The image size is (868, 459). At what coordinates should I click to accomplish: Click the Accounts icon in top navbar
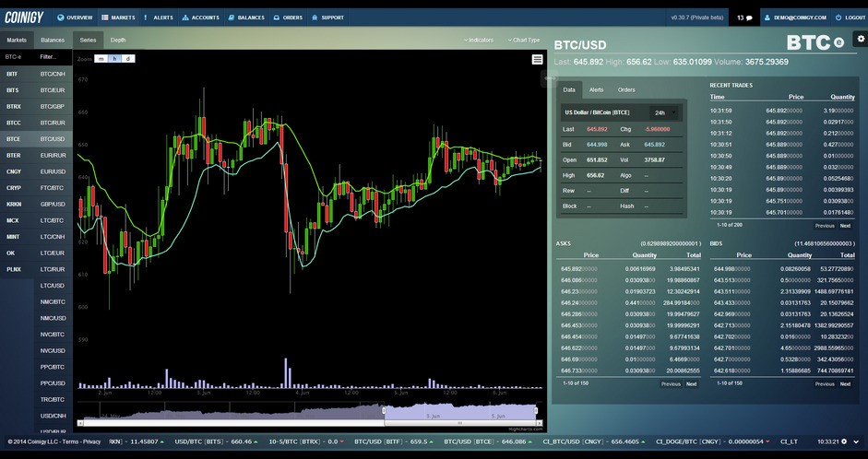point(185,18)
